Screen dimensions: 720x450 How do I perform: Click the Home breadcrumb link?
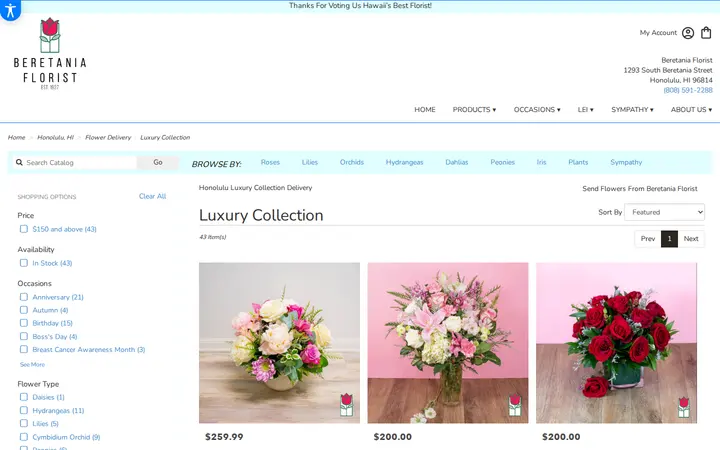[17, 137]
